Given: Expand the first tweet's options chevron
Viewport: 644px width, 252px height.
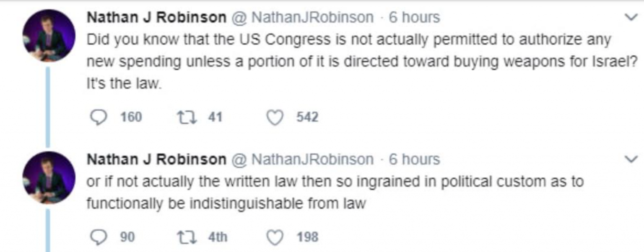Looking at the screenshot, I should point(631,18).
